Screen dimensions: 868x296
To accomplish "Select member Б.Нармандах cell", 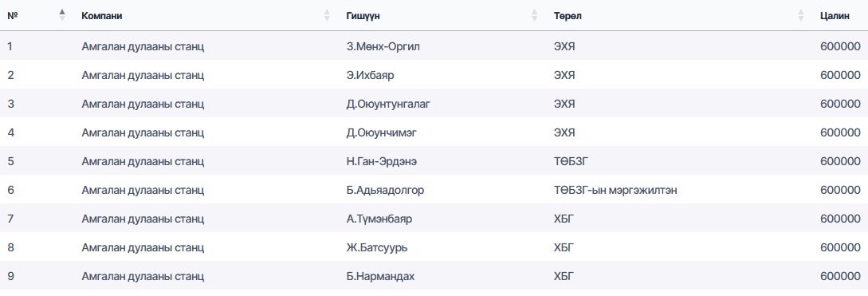I will (x=380, y=277).
